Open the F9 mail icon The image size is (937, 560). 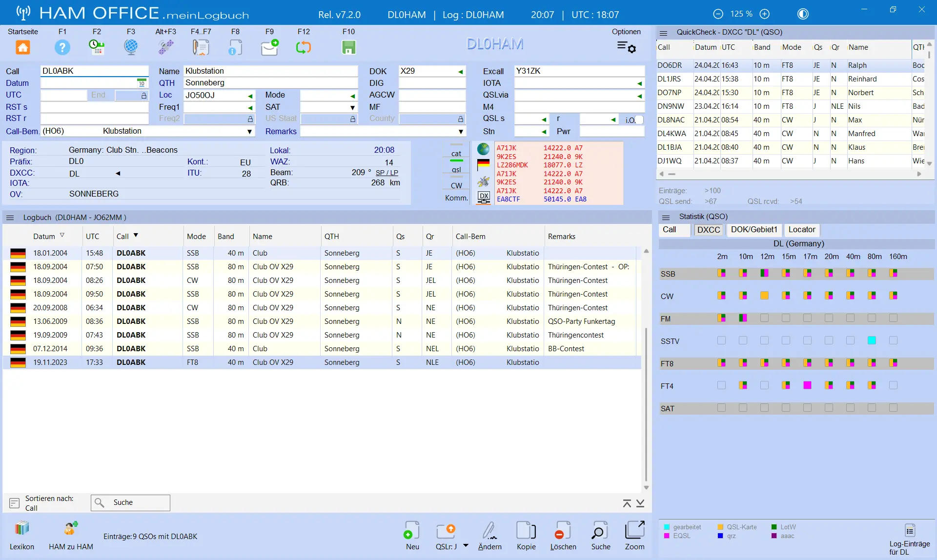(270, 47)
